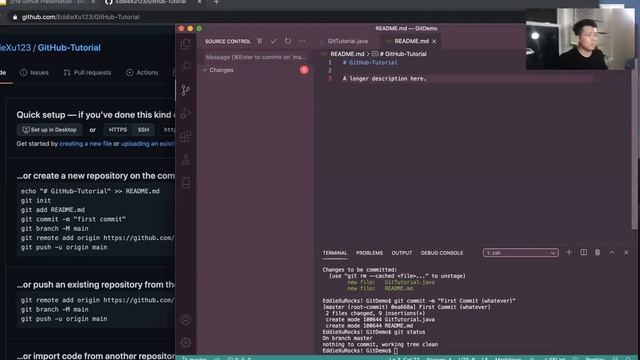
Task: Click the refresh icon in Source Control header
Action: pos(288,41)
